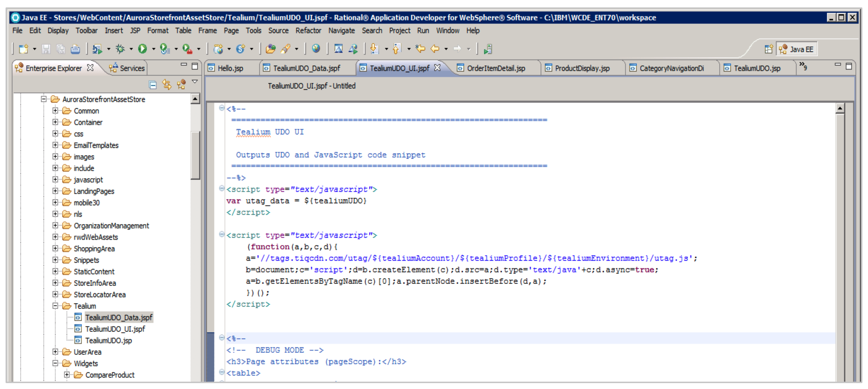Click the Print toolbar icon
This screenshot has height=389, width=868.
[75, 50]
